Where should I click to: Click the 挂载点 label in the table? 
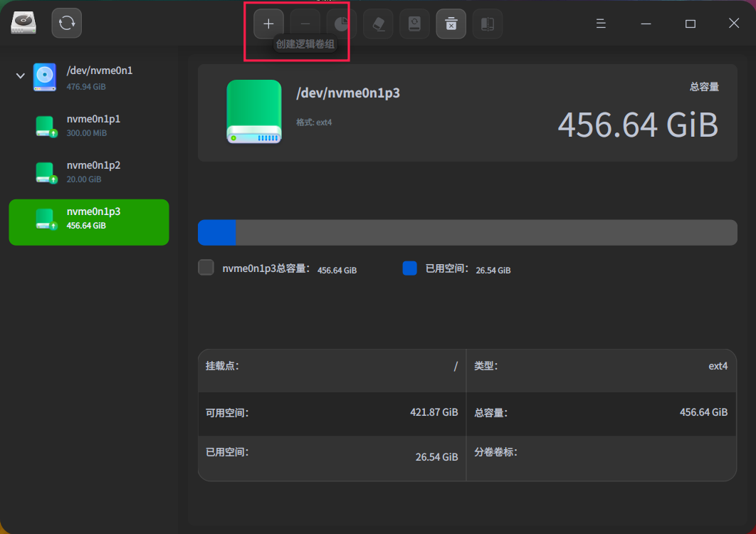point(222,366)
